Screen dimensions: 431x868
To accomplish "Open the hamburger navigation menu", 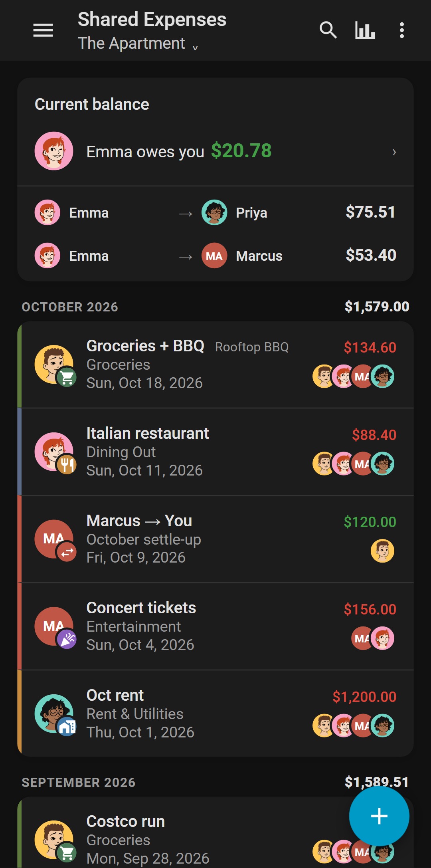I will click(x=43, y=30).
